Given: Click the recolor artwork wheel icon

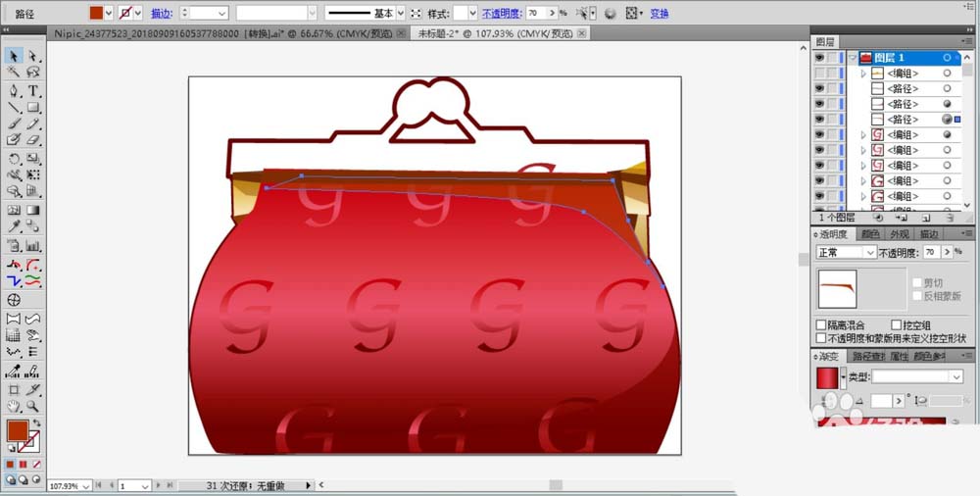Looking at the screenshot, I should [610, 13].
